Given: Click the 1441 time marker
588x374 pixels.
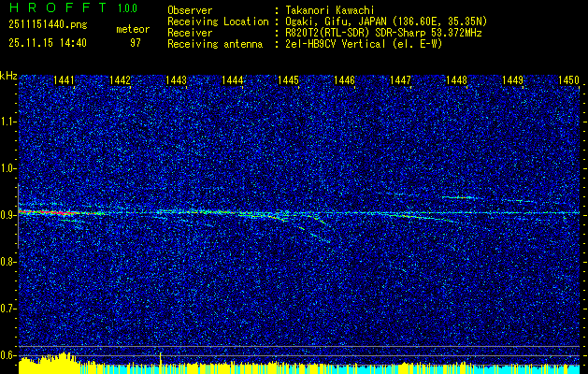Looking at the screenshot, I should pyautogui.click(x=64, y=79).
